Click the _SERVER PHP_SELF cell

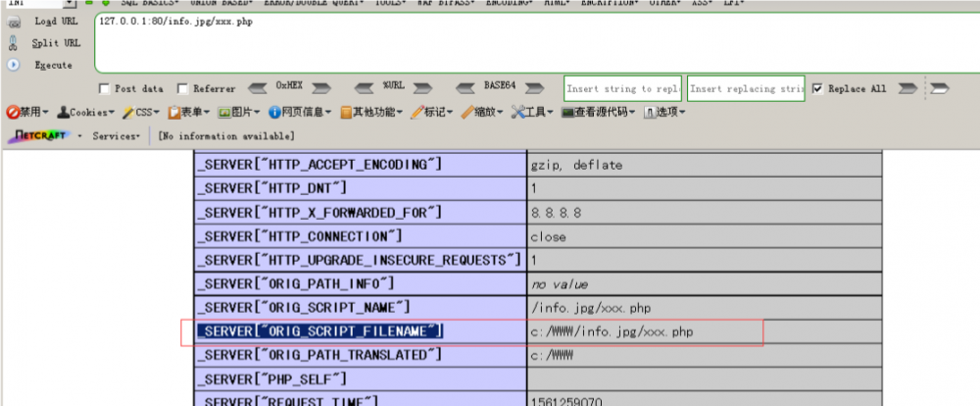pyautogui.click(x=360, y=380)
